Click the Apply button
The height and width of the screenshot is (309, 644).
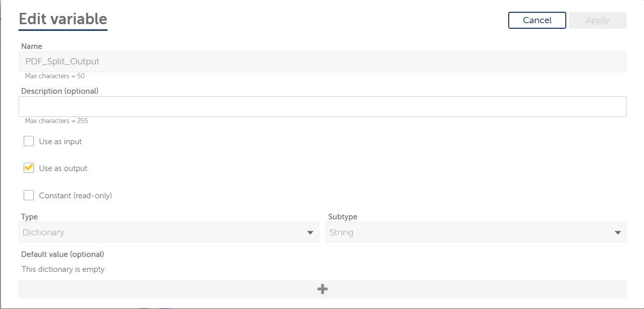[597, 20]
